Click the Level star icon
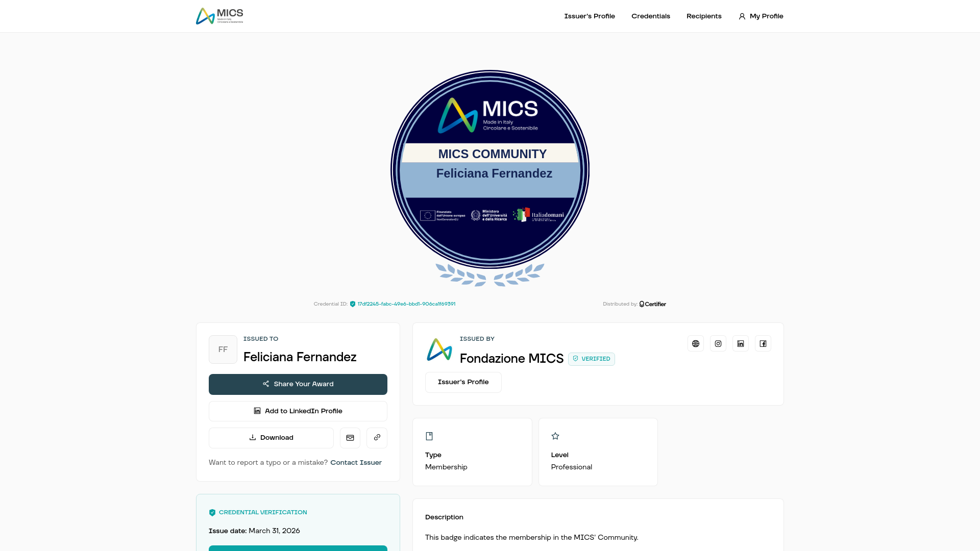 (x=555, y=436)
